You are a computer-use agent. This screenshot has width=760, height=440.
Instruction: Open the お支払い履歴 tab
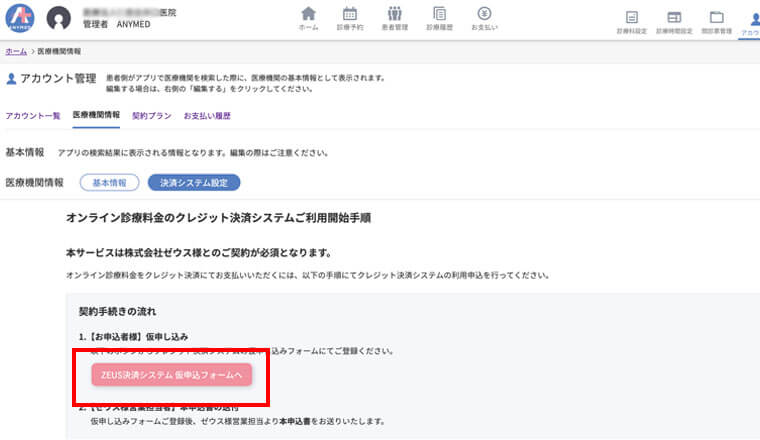tap(207, 116)
